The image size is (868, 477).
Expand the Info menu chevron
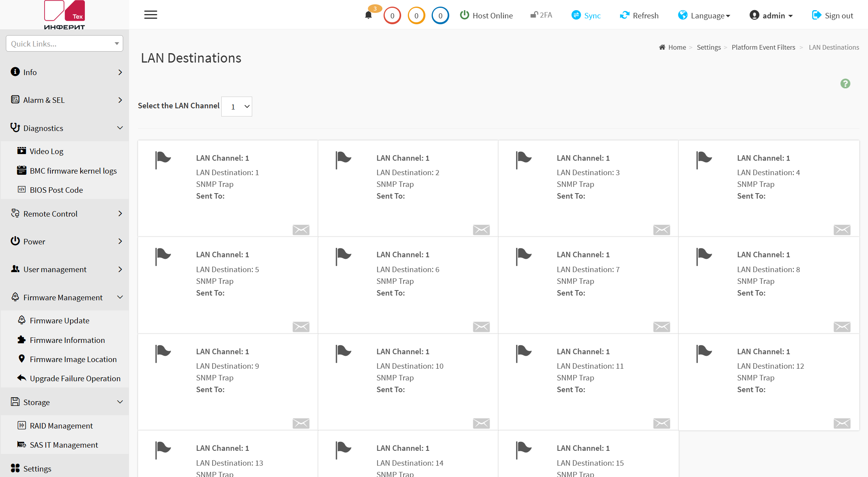[120, 72]
